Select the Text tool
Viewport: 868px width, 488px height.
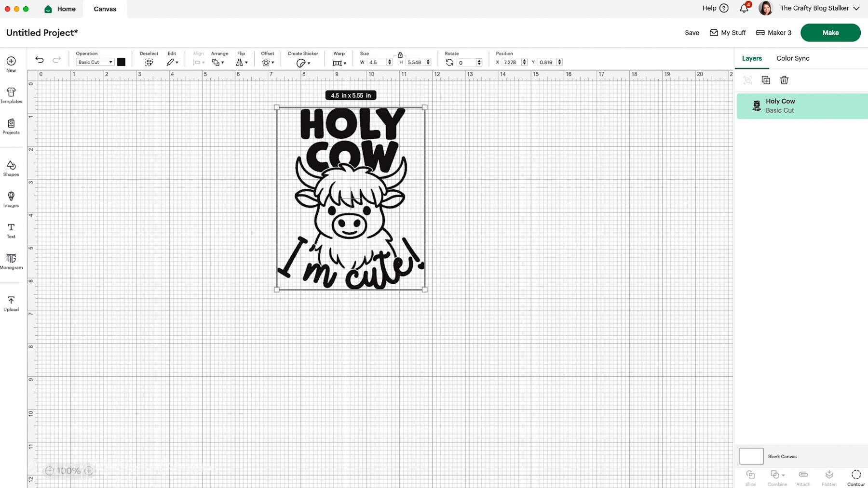coord(11,231)
